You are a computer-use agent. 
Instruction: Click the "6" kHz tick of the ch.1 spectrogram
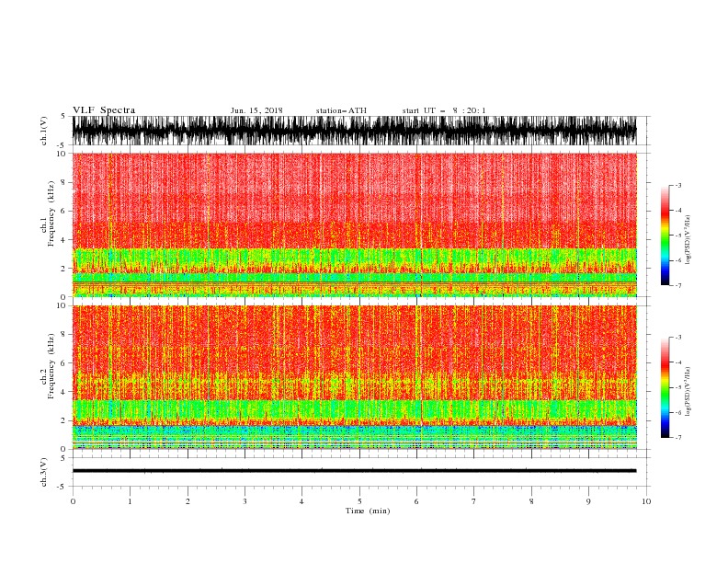click(63, 211)
